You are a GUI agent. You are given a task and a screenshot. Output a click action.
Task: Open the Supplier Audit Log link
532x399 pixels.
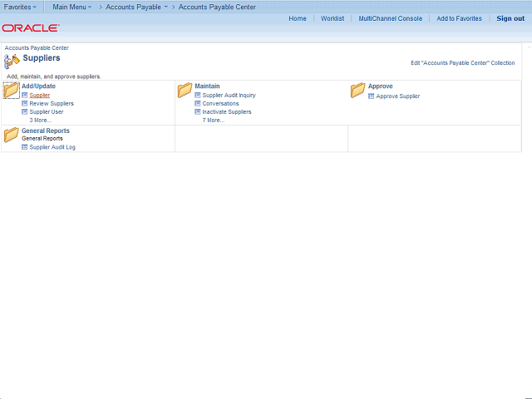click(52, 147)
